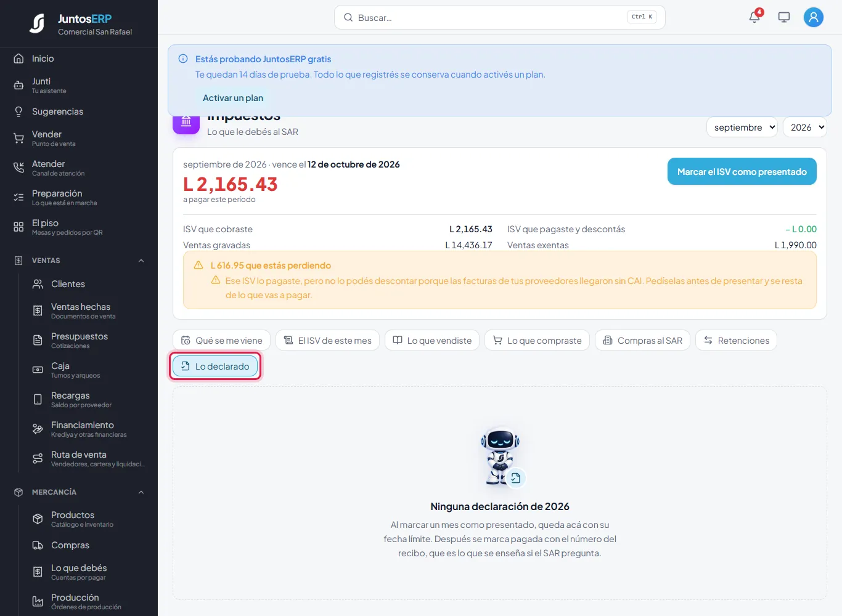Click the Caja cash icon
842x616 pixels.
[38, 370]
